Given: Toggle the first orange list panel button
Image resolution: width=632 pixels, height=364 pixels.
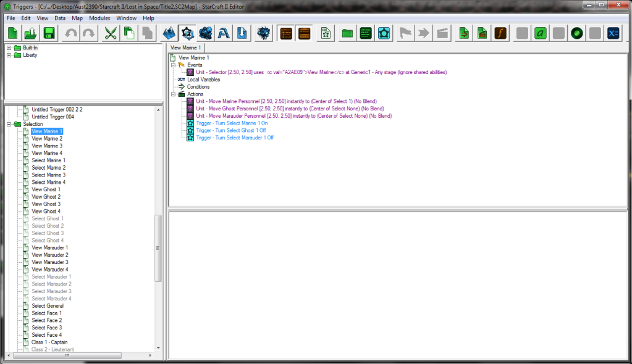Looking at the screenshot, I should tap(286, 33).
